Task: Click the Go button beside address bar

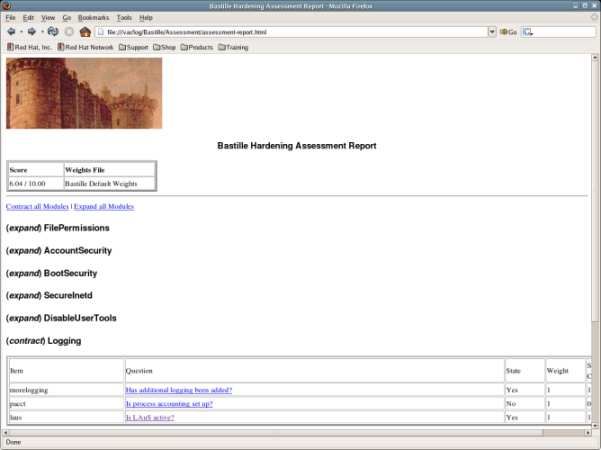Action: pyautogui.click(x=508, y=32)
